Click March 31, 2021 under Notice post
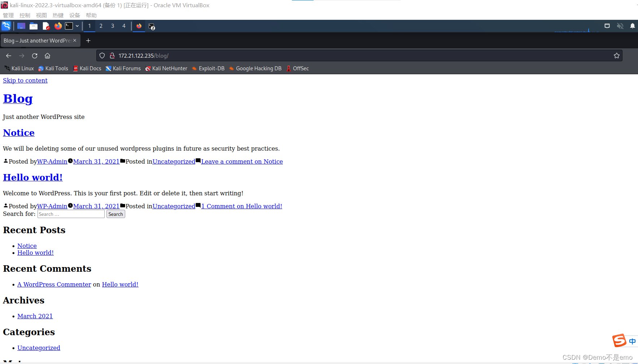 click(96, 161)
